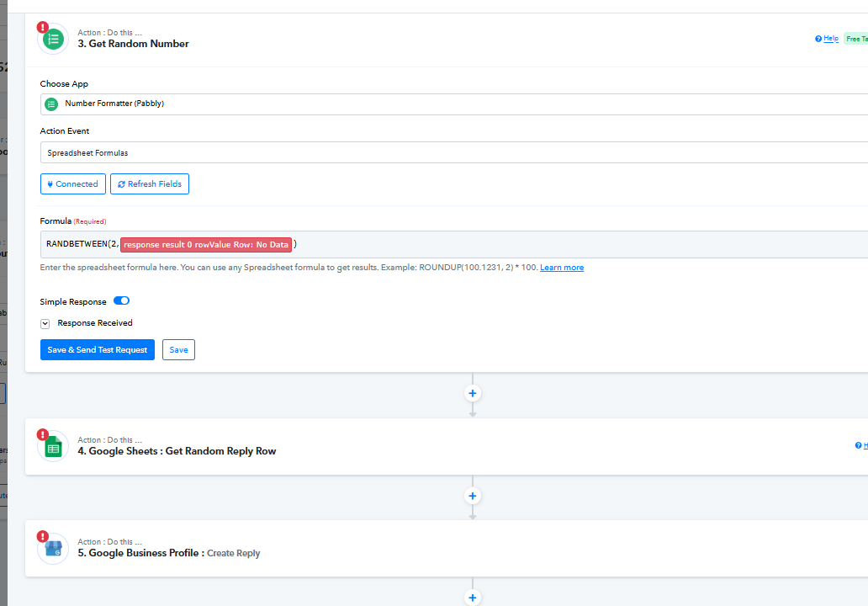This screenshot has width=868, height=606.
Task: Expand step 5 Google Business Profile Create Reply
Action: 446,549
